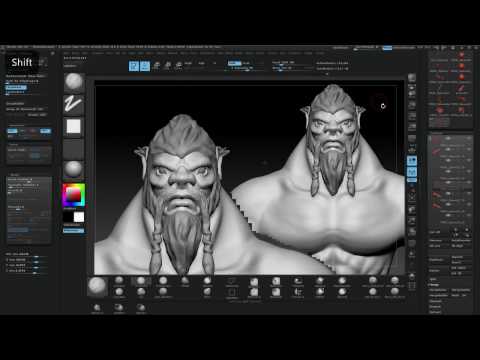Viewport: 480px width, 360px height.
Task: Select the white main color swatch
Action: pos(79,217)
